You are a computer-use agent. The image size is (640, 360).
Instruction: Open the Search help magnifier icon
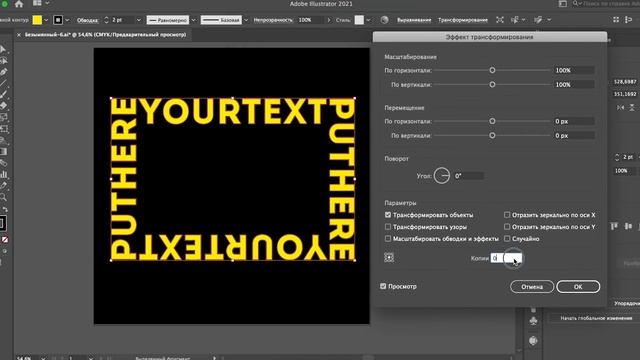tap(575, 4)
